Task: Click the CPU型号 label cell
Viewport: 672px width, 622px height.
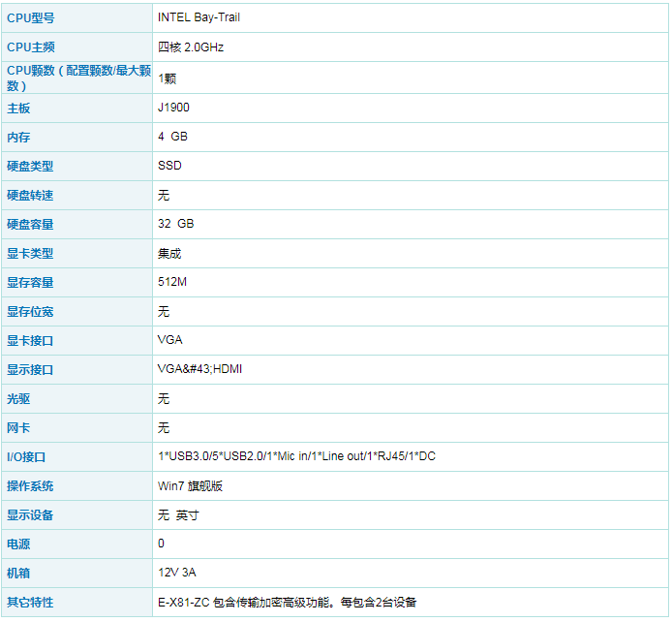Action: pyautogui.click(x=30, y=17)
